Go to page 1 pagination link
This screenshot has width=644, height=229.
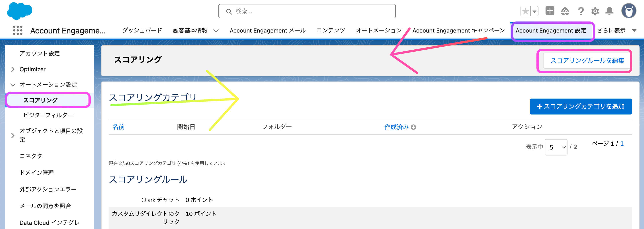pos(622,144)
